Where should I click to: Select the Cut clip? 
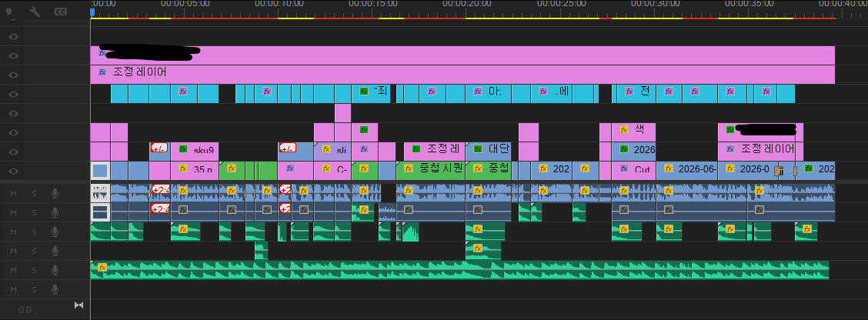pyautogui.click(x=634, y=171)
